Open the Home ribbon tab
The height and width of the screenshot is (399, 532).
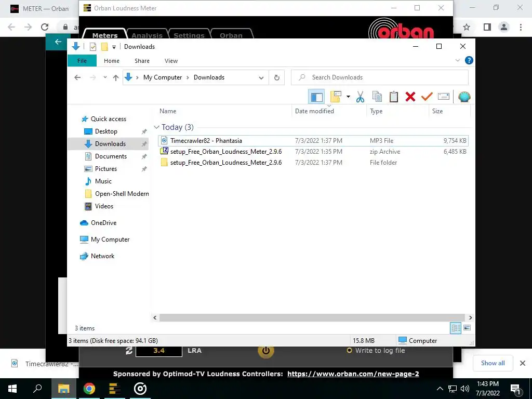pos(112,61)
